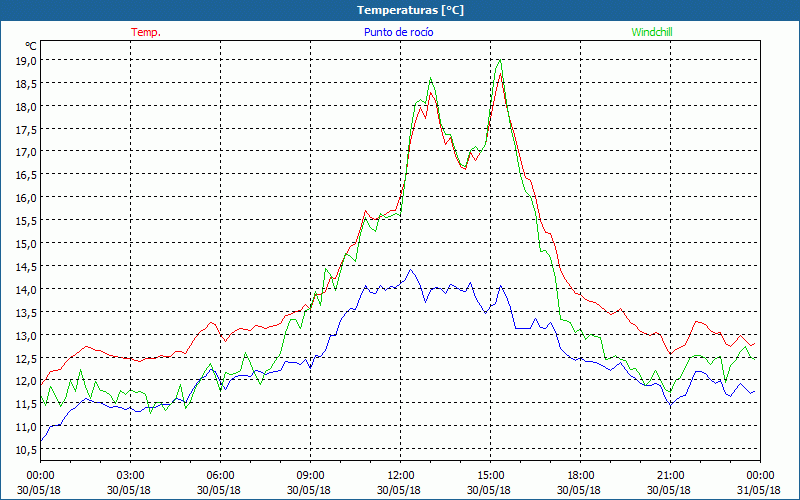Click the 18:00 time axis label
Viewport: 800px width, 500px height.
[580, 475]
